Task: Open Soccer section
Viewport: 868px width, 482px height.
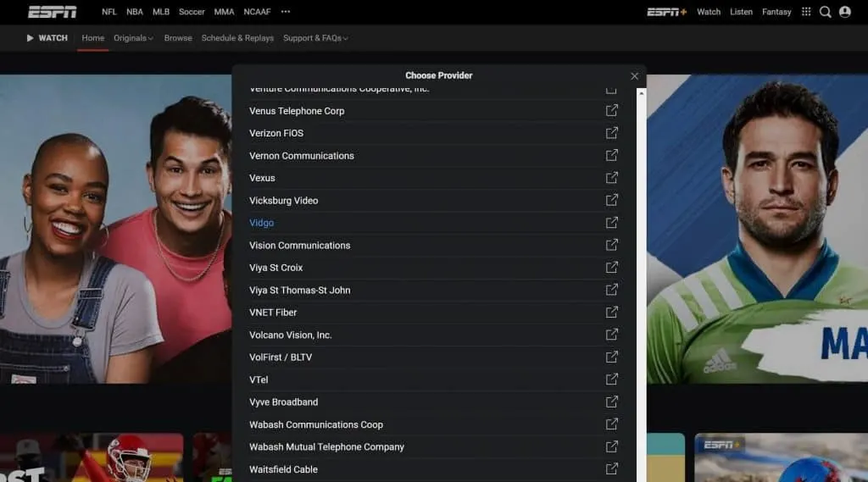Action: click(x=192, y=12)
